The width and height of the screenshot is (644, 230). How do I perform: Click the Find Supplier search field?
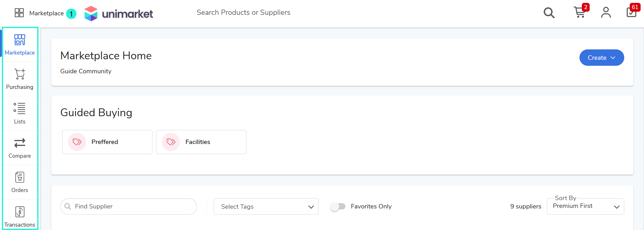click(x=128, y=207)
